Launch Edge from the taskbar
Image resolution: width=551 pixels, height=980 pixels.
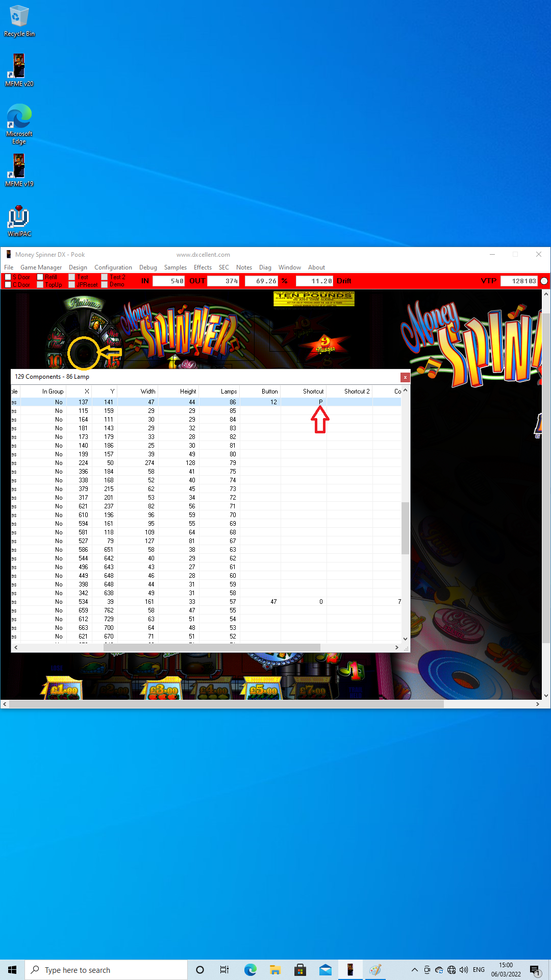[x=250, y=970]
